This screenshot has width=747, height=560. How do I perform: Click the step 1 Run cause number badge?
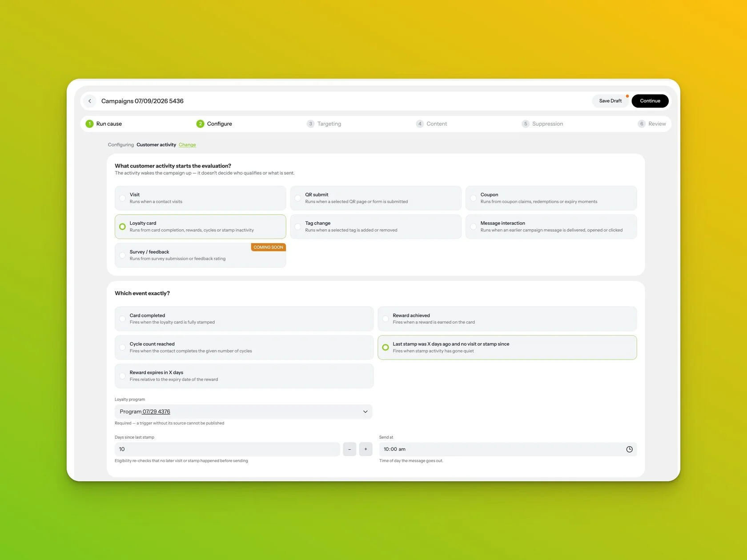[89, 124]
